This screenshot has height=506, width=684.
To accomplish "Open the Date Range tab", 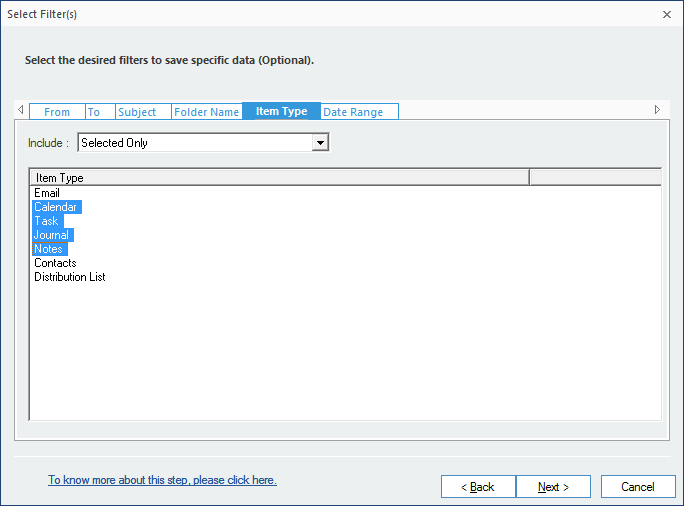I will (x=359, y=112).
